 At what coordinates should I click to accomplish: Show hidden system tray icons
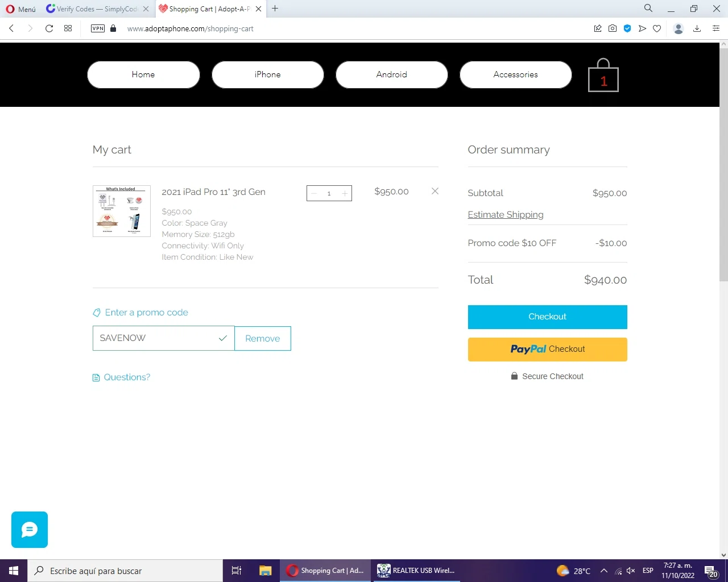pyautogui.click(x=604, y=571)
